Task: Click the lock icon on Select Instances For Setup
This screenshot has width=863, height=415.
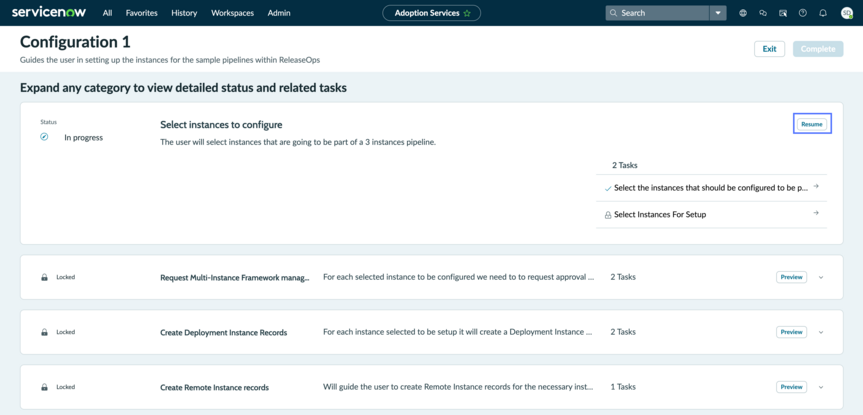Action: coord(608,215)
